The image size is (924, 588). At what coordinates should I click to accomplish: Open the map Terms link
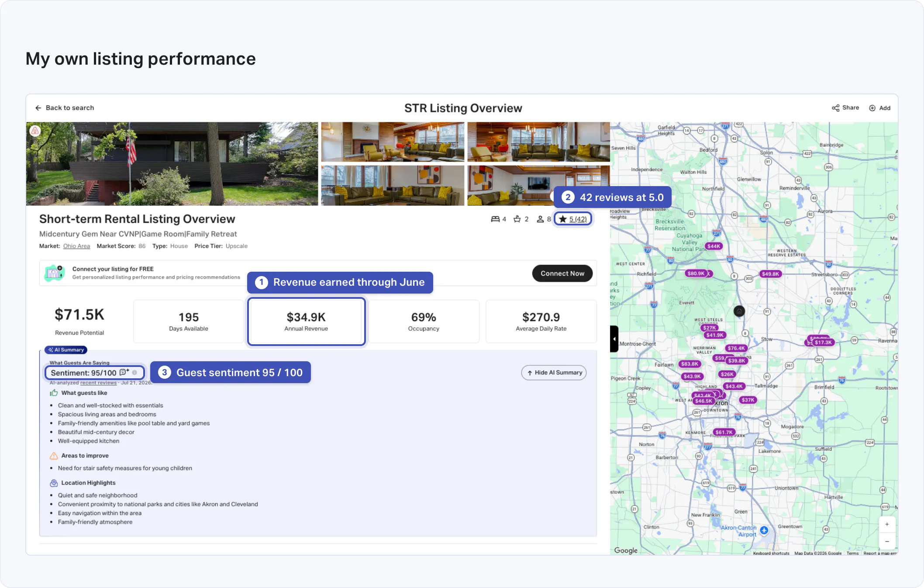[x=852, y=553]
